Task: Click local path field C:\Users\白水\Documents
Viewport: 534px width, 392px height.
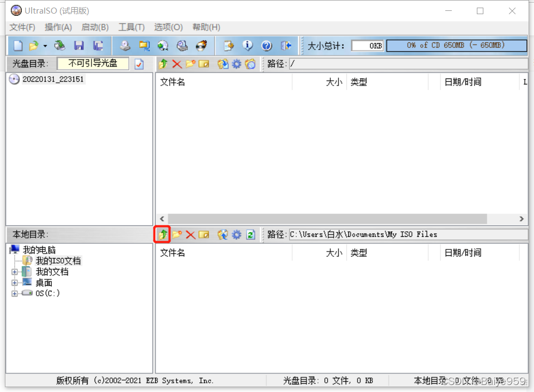Action: (408, 234)
